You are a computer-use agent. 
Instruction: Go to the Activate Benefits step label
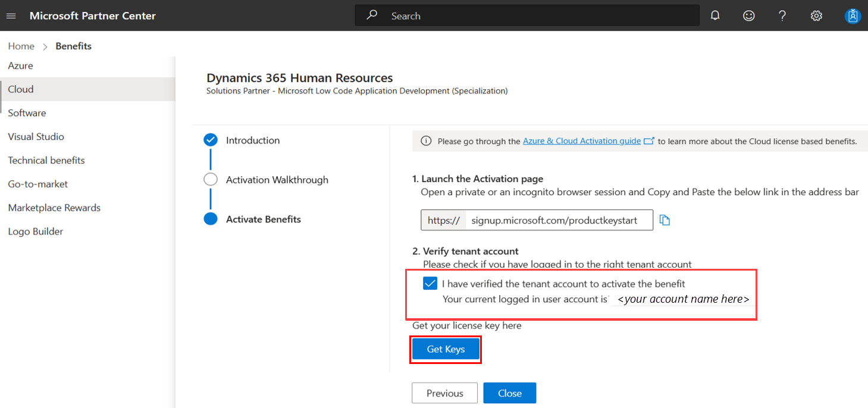click(264, 219)
